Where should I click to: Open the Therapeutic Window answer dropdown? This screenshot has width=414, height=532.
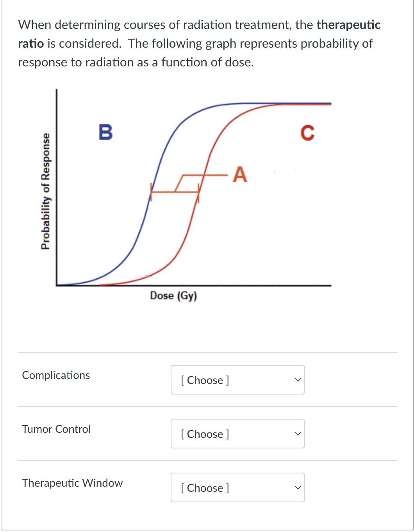tap(237, 487)
